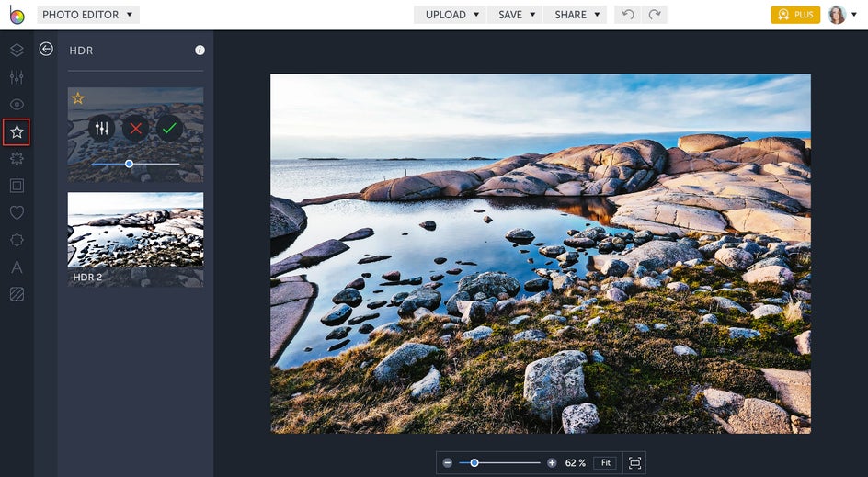Open the Edit adjustments sliders tool in sidebar
Image resolution: width=868 pixels, height=477 pixels.
[17, 77]
